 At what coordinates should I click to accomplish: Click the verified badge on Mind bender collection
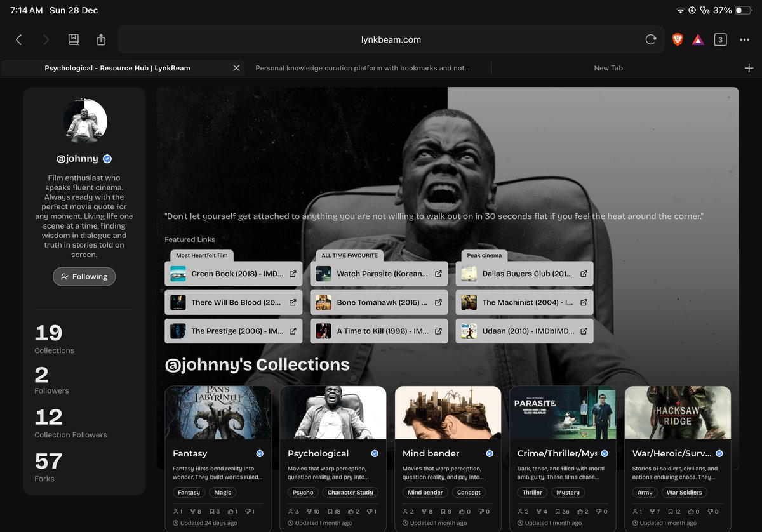click(490, 454)
